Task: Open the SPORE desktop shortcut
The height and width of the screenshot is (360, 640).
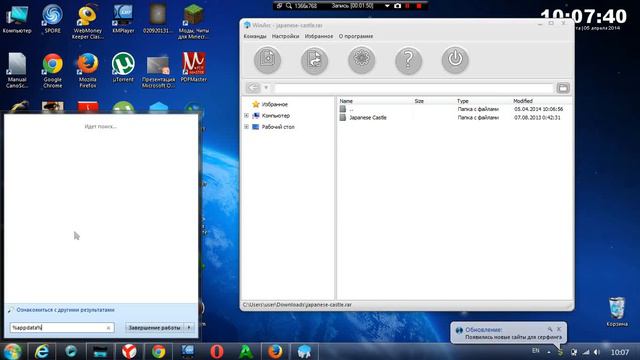Action: 52,19
